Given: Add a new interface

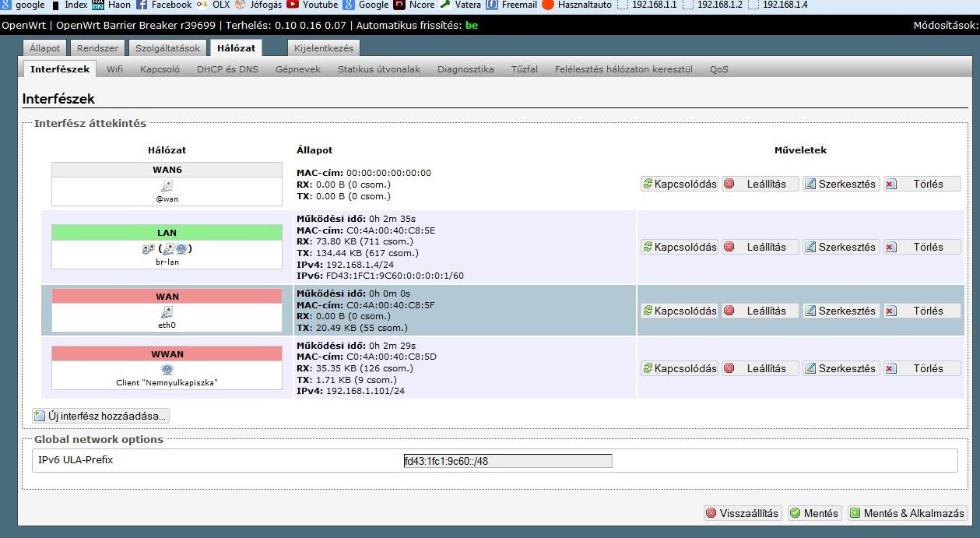Looking at the screenshot, I should click(100, 416).
